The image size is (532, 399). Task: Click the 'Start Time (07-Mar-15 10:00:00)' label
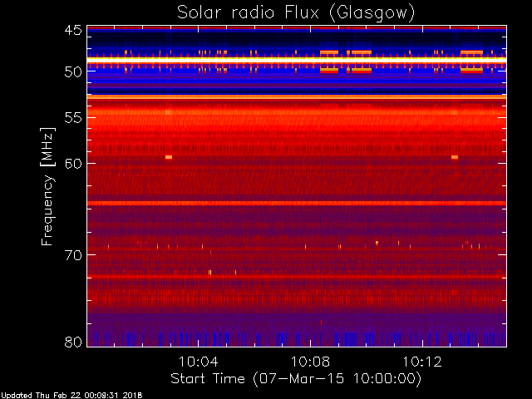click(x=296, y=379)
